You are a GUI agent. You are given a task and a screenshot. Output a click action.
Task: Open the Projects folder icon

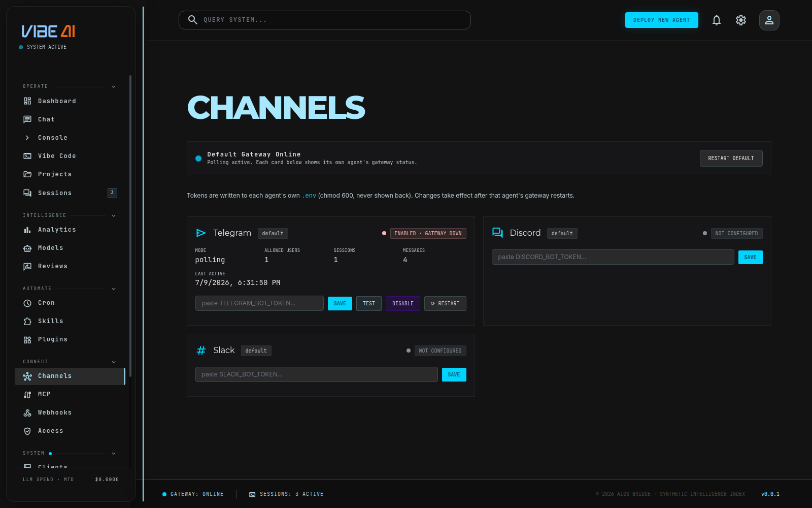point(27,174)
